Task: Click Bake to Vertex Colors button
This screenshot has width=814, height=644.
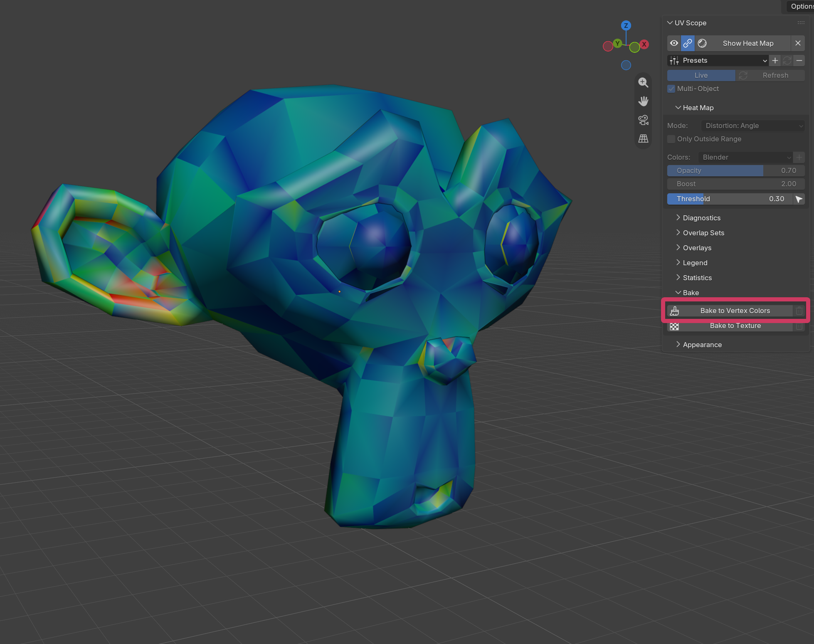Action: click(x=730, y=311)
